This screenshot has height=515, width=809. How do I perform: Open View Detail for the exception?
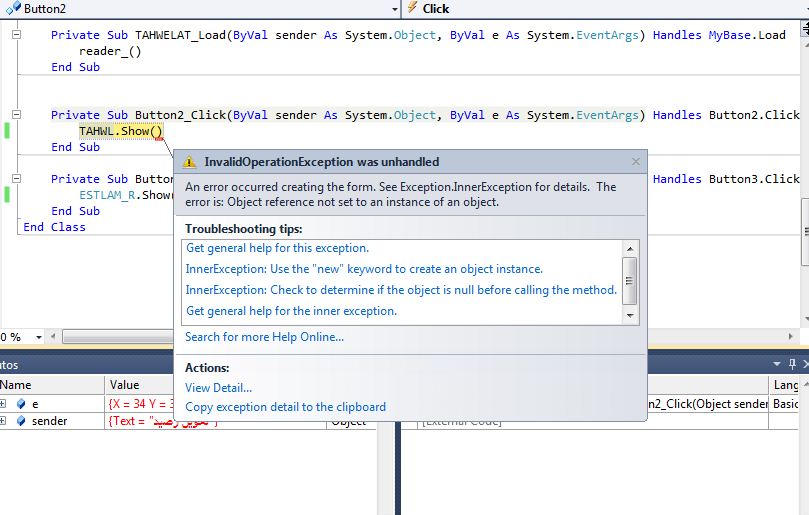pos(218,388)
